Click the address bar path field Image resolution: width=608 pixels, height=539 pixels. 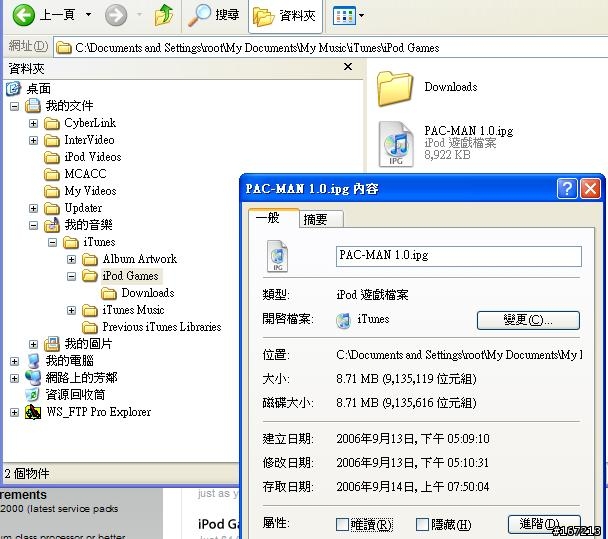click(330, 48)
